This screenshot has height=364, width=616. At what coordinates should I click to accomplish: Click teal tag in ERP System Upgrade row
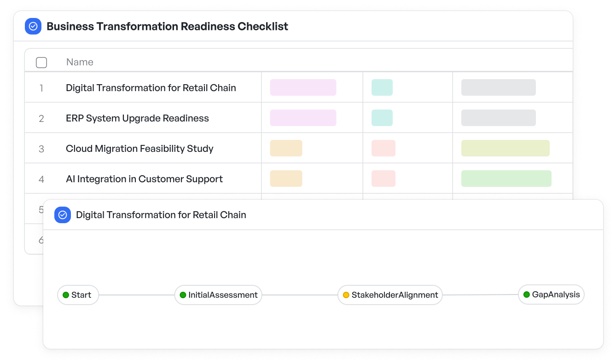point(382,118)
